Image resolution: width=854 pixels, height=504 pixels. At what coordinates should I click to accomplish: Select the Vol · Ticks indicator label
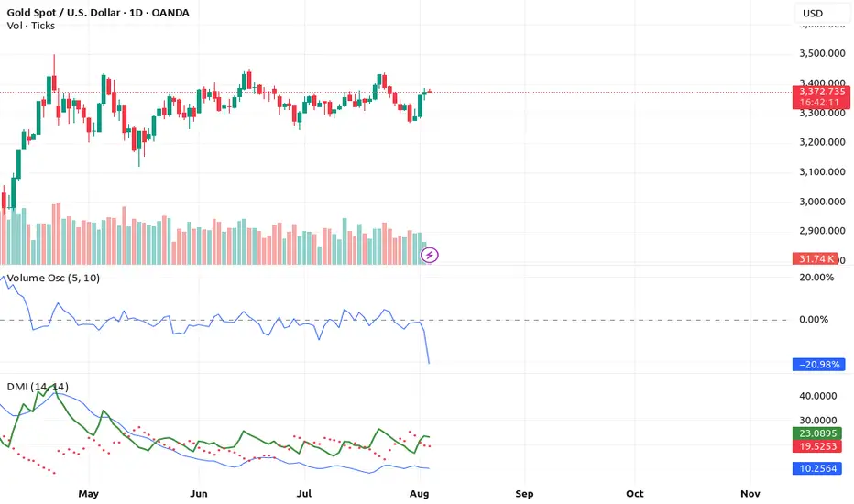click(31, 26)
